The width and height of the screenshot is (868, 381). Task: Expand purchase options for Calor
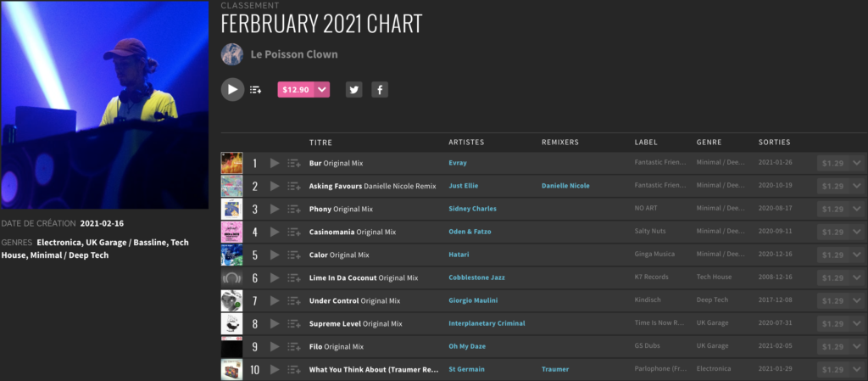(x=857, y=255)
